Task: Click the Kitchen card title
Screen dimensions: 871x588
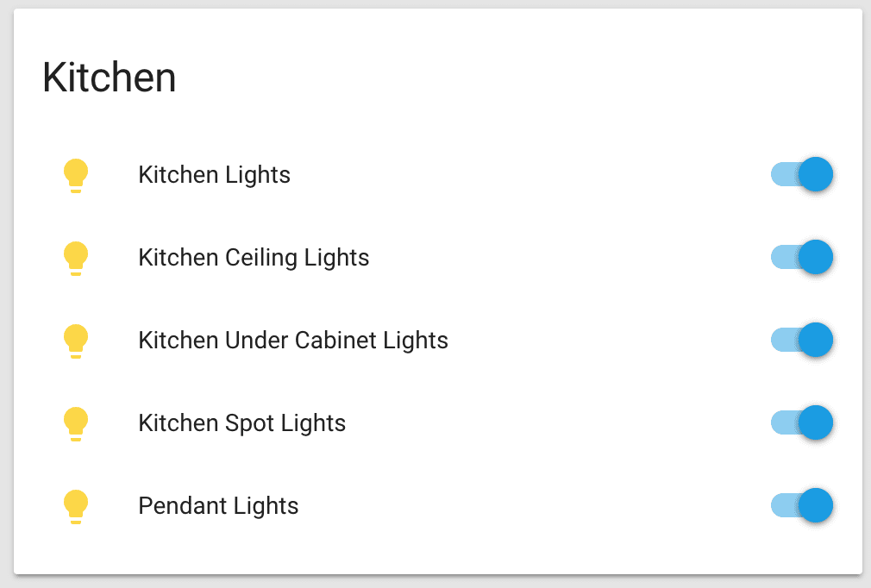Action: click(110, 78)
